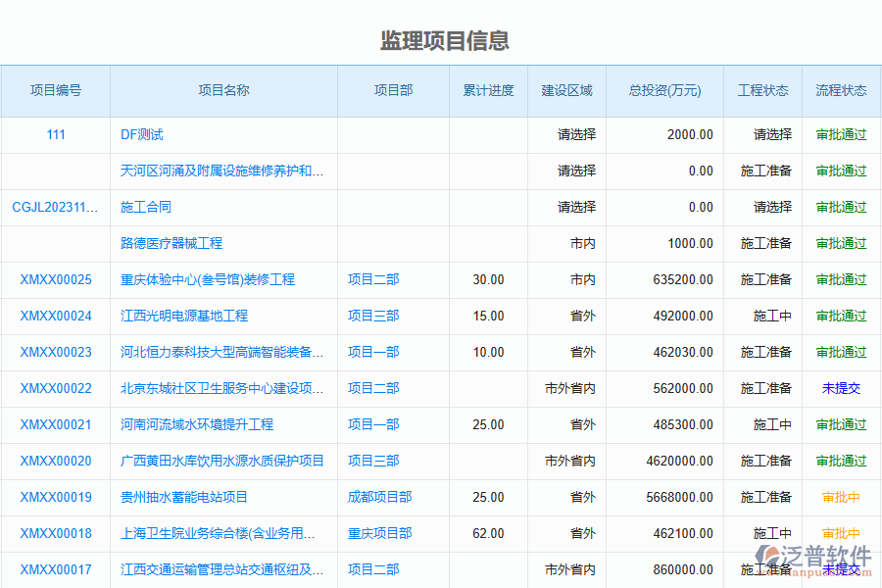Open project XMXX00025 link
Viewport: 882px width, 588px height.
(56, 280)
